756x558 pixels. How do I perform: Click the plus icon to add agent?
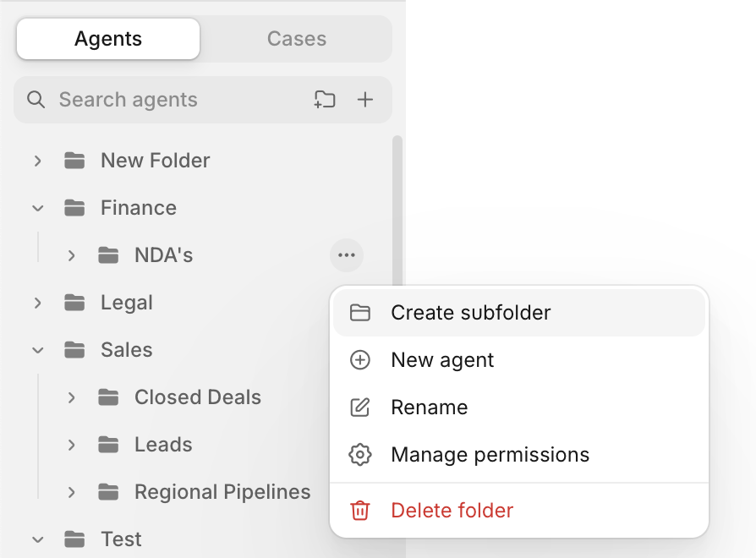click(365, 100)
